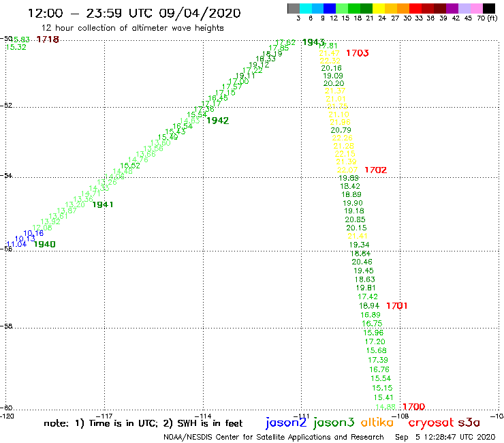Select the 15.32 value at top left
Image resolution: width=504 pixels, height=443 pixels.
click(x=16, y=47)
